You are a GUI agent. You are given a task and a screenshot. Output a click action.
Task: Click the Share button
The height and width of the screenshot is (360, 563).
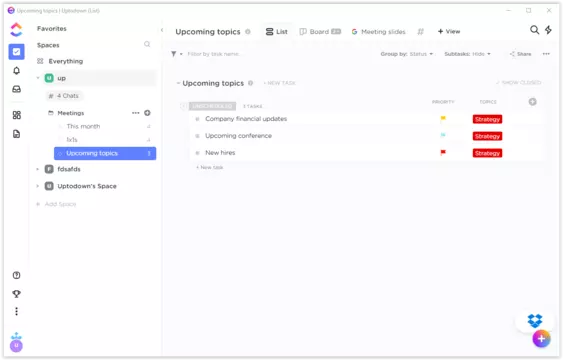click(x=520, y=54)
